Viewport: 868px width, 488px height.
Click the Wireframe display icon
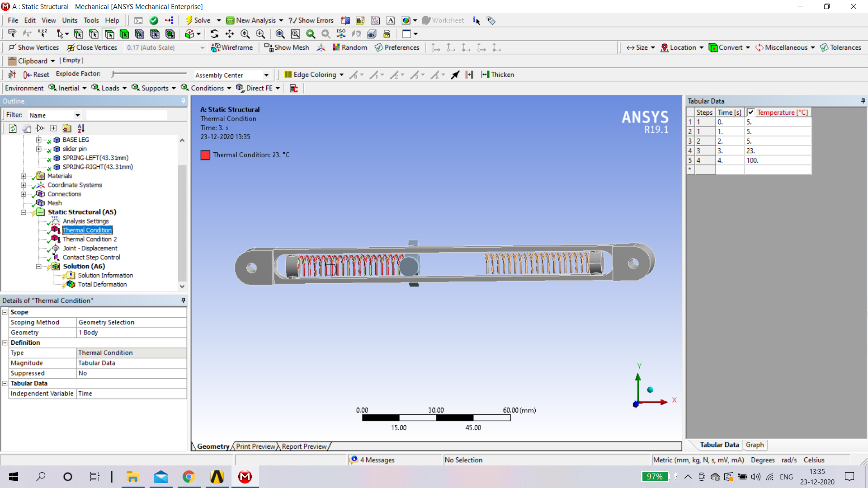[x=232, y=47]
